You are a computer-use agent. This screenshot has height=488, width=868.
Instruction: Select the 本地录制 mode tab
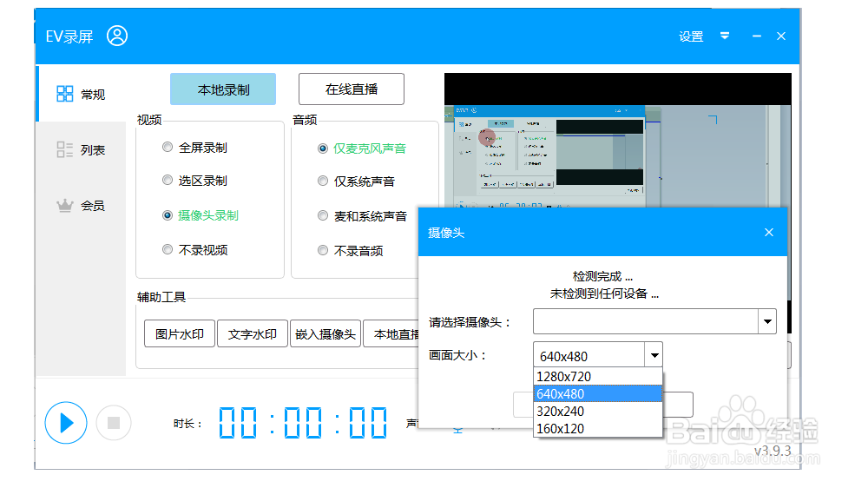223,89
